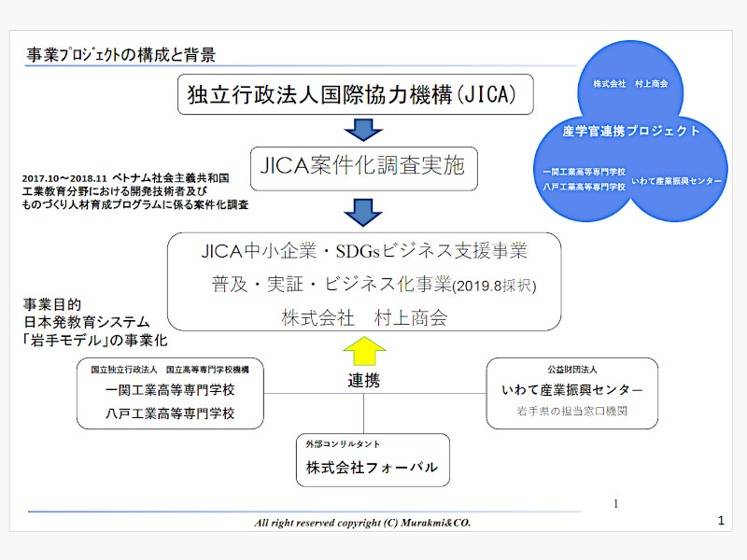
Task: Click the 公益財団法人 caption
Action: [572, 370]
